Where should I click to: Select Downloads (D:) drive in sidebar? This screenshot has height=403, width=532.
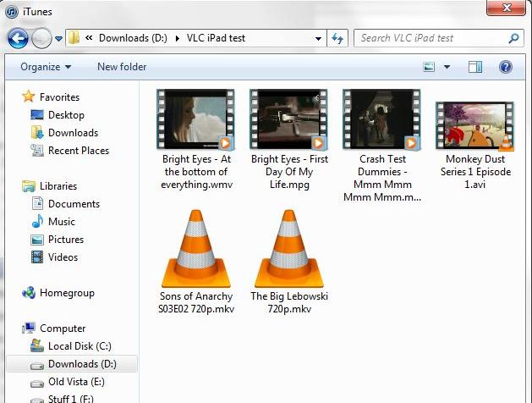(x=82, y=363)
